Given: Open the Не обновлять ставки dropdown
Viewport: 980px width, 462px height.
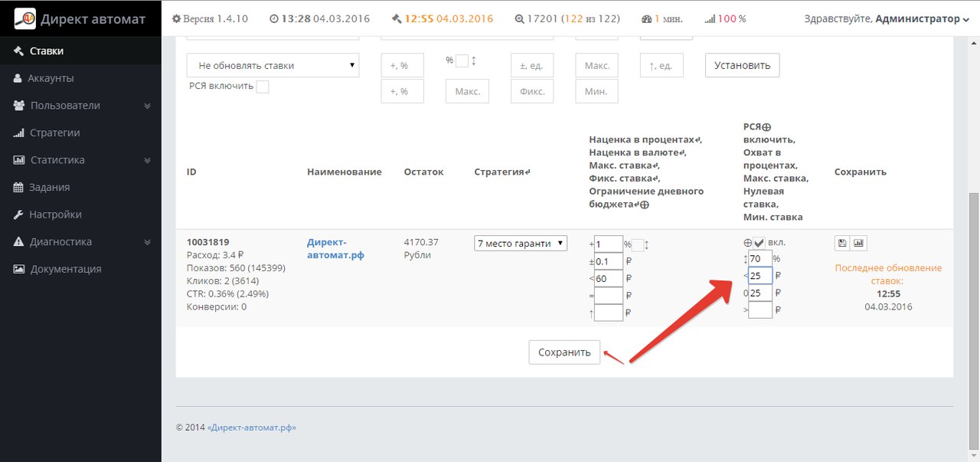Looking at the screenshot, I should tap(273, 65).
